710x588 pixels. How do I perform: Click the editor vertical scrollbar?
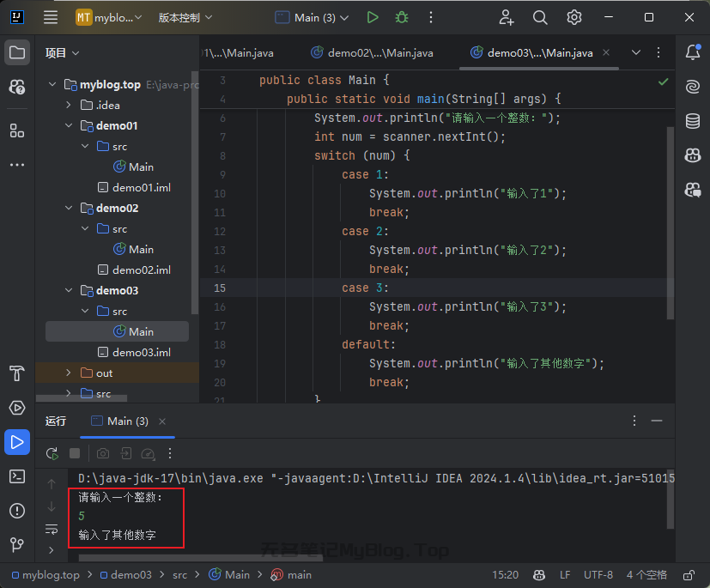click(x=671, y=224)
